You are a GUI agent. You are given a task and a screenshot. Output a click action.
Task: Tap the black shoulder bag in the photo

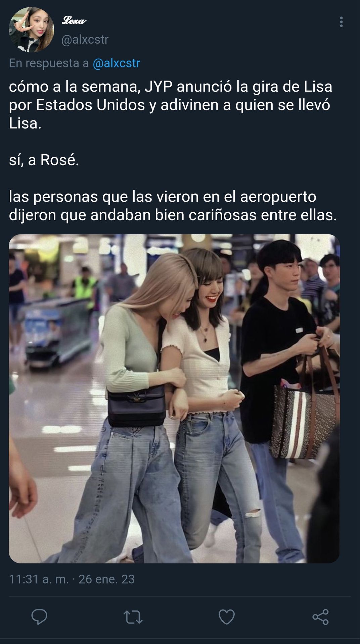pyautogui.click(x=136, y=405)
